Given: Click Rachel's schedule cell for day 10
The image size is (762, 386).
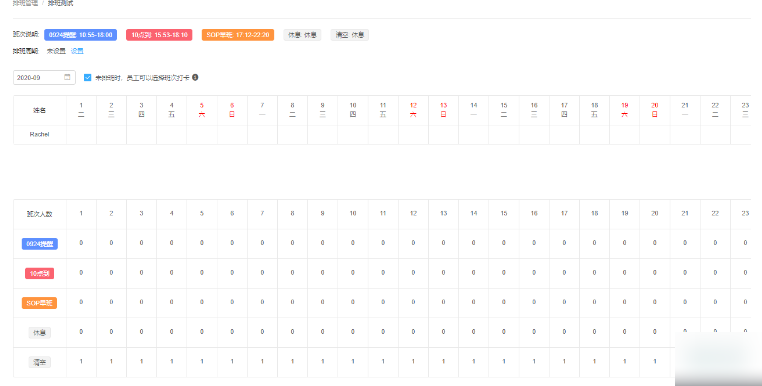Looking at the screenshot, I should [353, 135].
